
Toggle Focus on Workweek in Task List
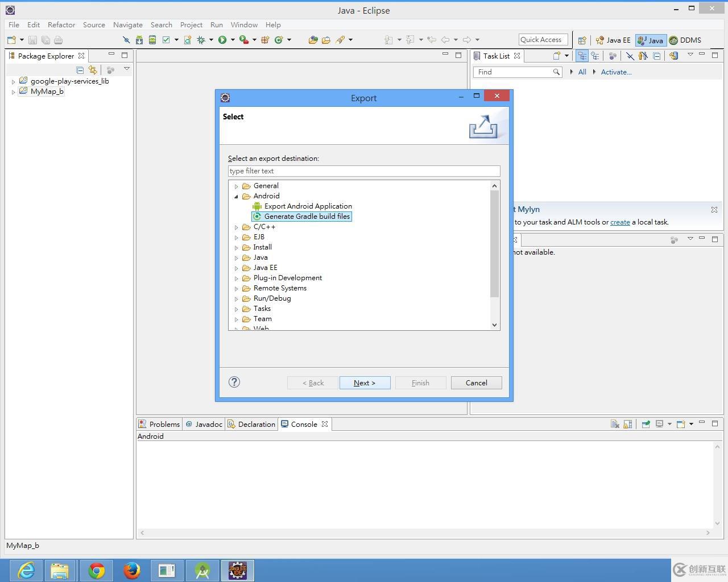(613, 56)
